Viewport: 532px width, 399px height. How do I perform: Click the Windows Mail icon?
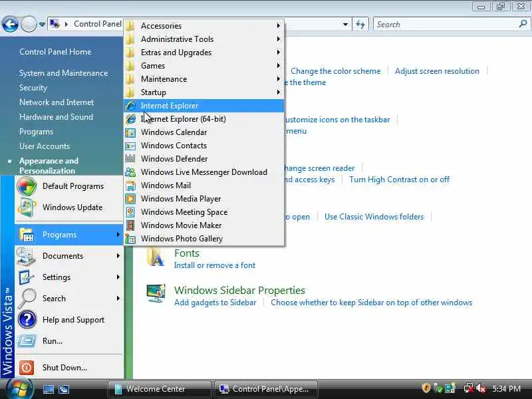click(x=130, y=186)
